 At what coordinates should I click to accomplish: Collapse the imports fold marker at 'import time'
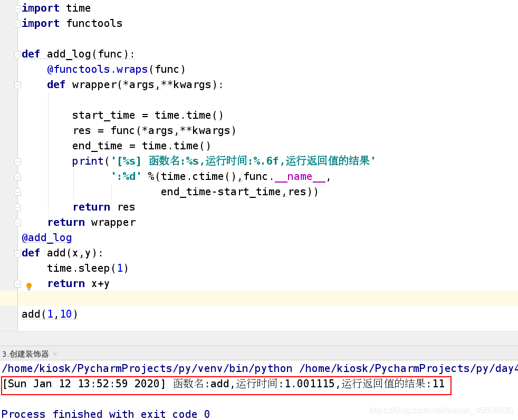point(17,8)
